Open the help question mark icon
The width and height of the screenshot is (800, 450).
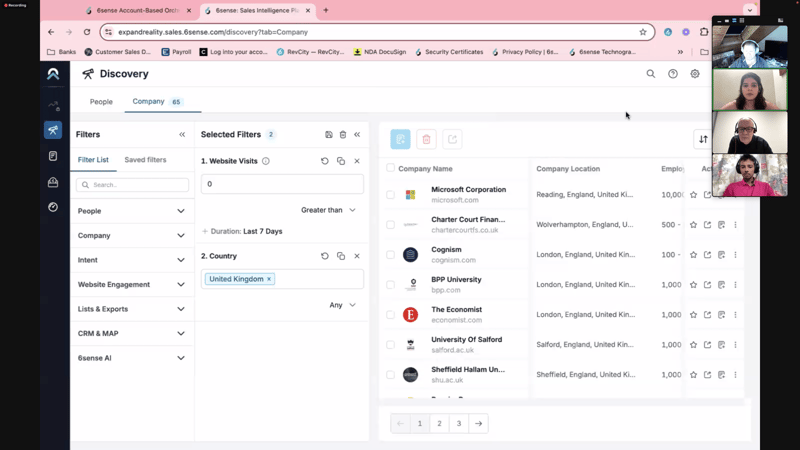673,74
